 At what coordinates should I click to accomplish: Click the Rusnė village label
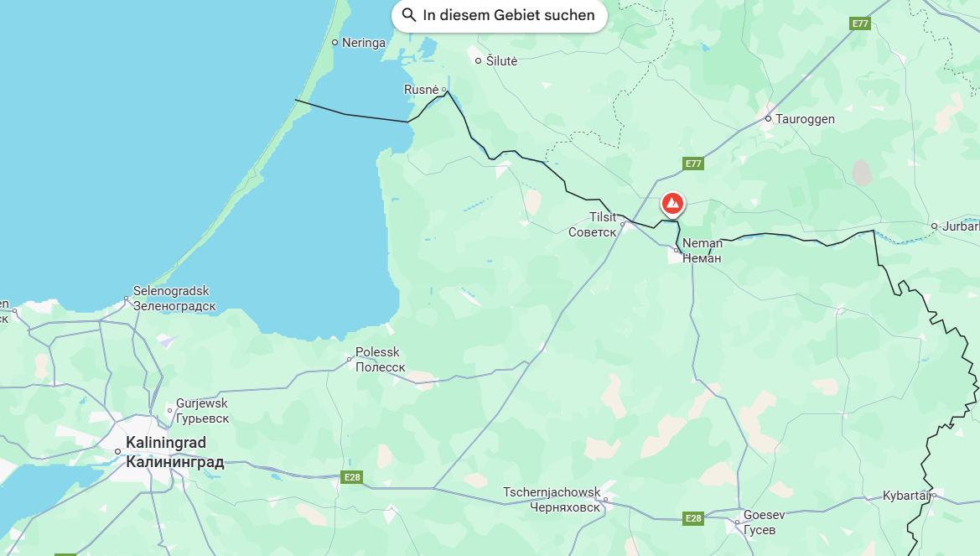tap(421, 90)
